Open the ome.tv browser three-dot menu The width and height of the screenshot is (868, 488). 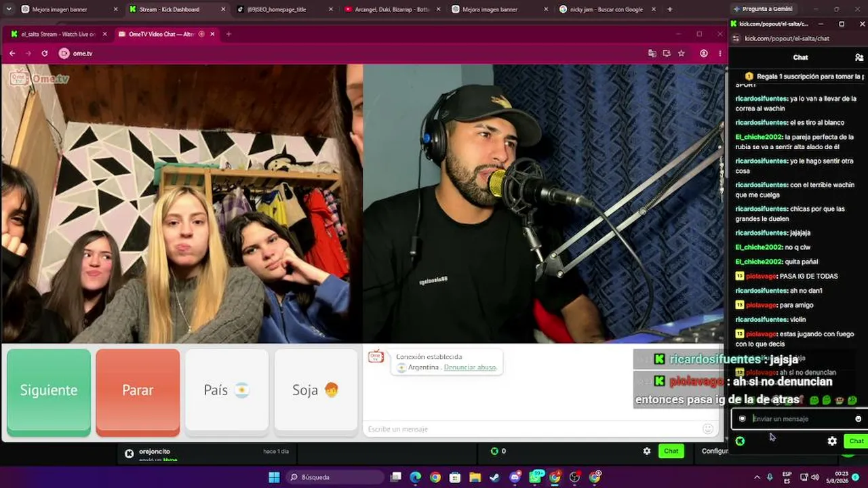click(x=719, y=54)
